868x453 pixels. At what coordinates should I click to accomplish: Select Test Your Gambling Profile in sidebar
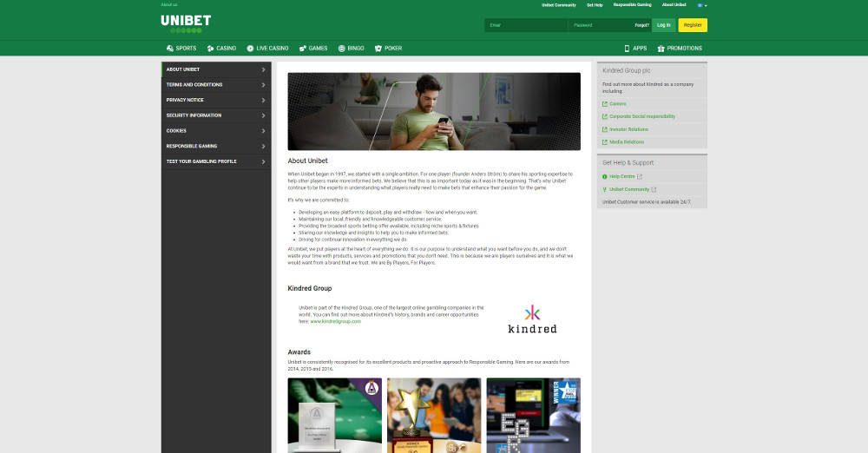click(216, 161)
